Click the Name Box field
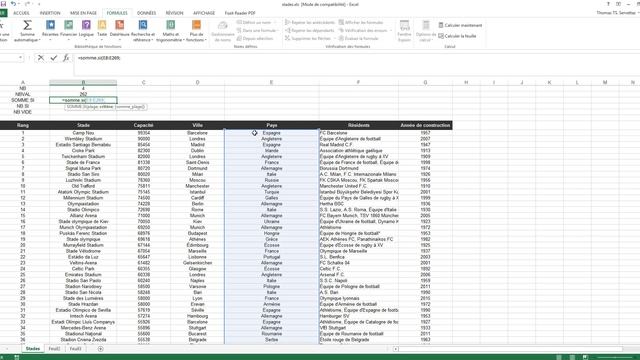640x360 pixels. coord(8,58)
